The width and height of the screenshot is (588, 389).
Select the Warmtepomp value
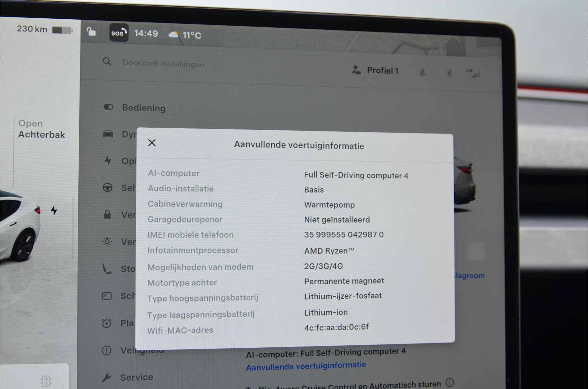pos(329,205)
